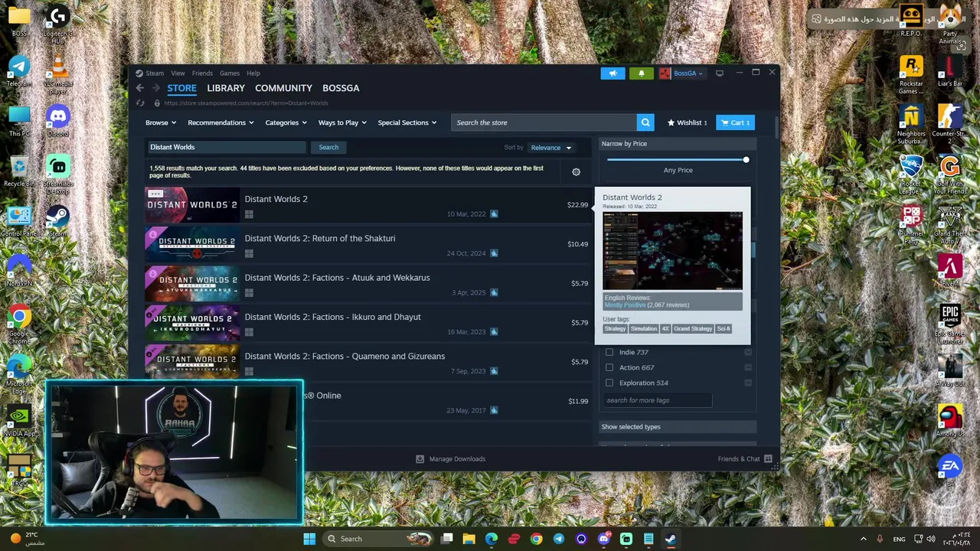
Task: Click the Strategy user tag
Action: pos(615,329)
